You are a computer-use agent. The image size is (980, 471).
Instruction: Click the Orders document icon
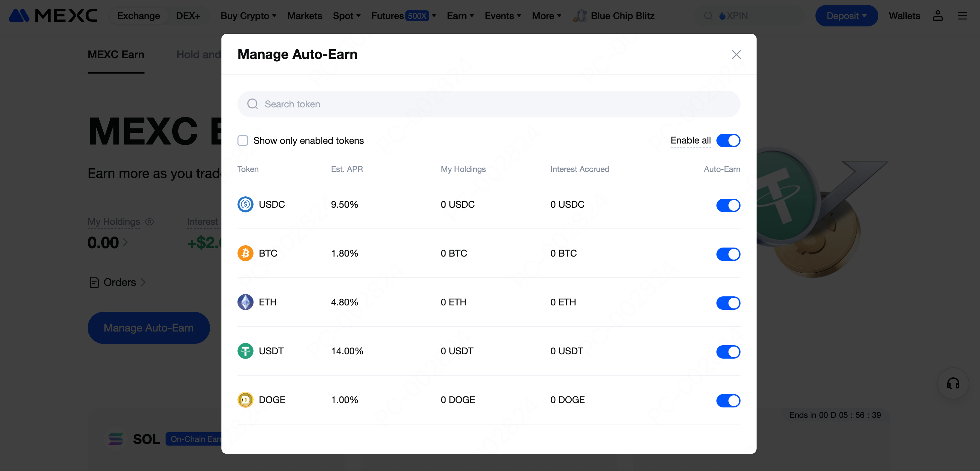point(94,282)
